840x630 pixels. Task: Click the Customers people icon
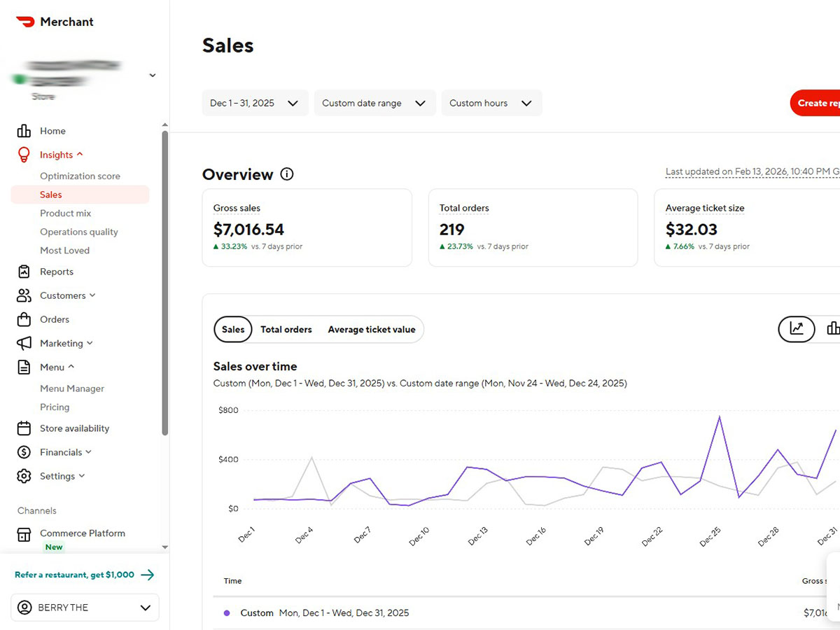coord(24,295)
